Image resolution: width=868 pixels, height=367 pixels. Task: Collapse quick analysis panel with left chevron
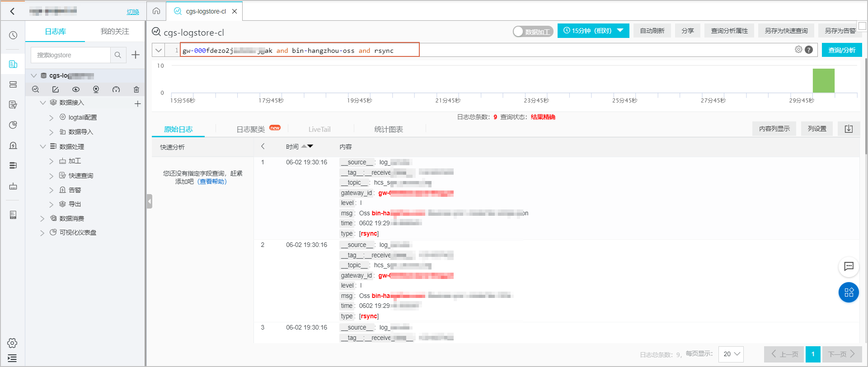coord(263,146)
